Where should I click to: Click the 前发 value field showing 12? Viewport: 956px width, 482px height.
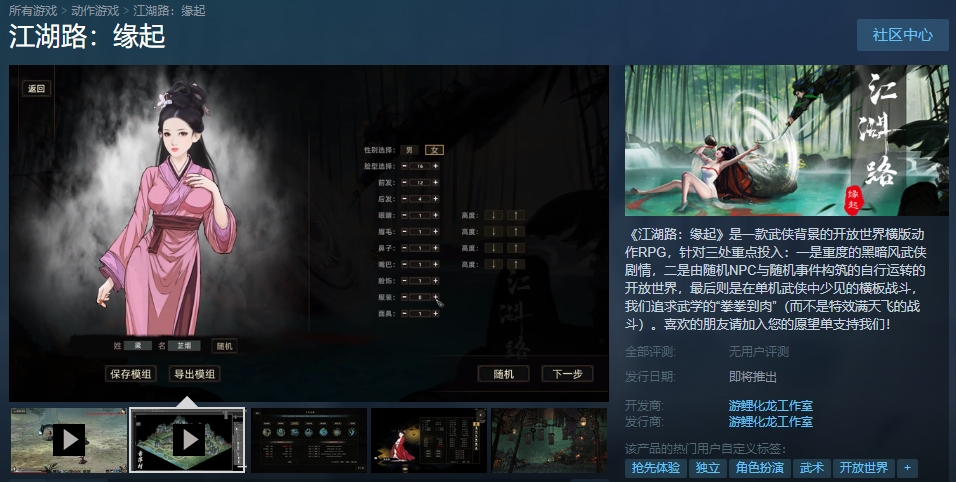(x=420, y=182)
